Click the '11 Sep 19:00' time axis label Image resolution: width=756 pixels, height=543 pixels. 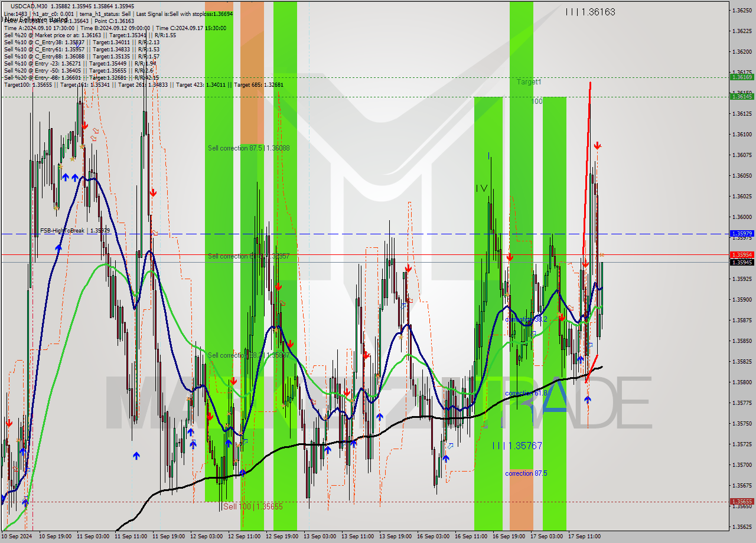170,537
